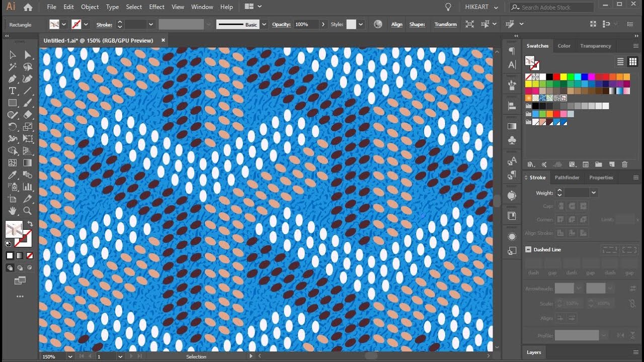Select the Scale tool
Screen dimensions: 644x362
(28, 127)
